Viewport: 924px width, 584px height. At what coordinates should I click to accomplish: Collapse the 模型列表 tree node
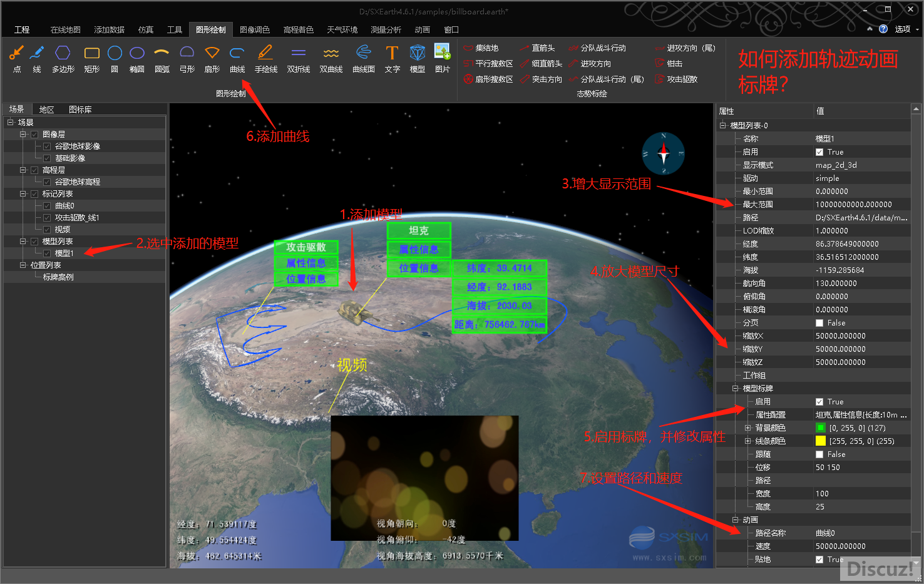click(x=23, y=242)
